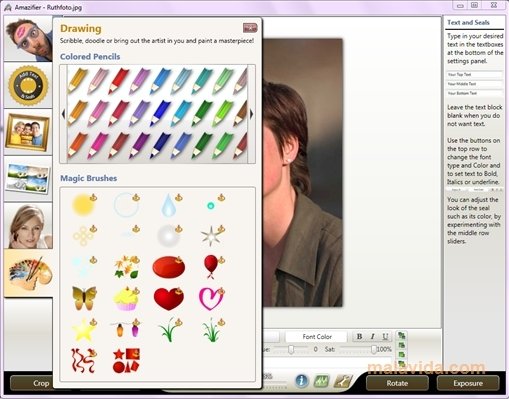509x399 pixels.
Task: Select the red heart magic brush
Action: coord(169,298)
